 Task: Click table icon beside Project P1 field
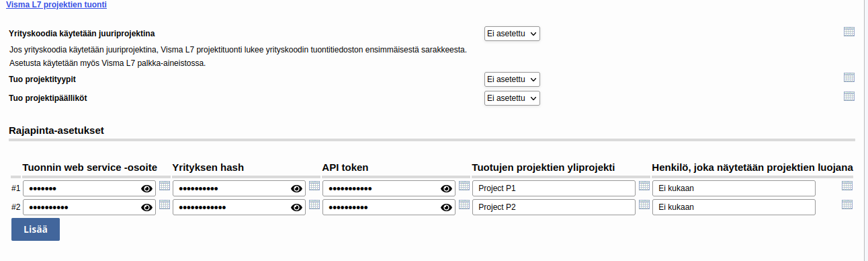click(x=644, y=186)
